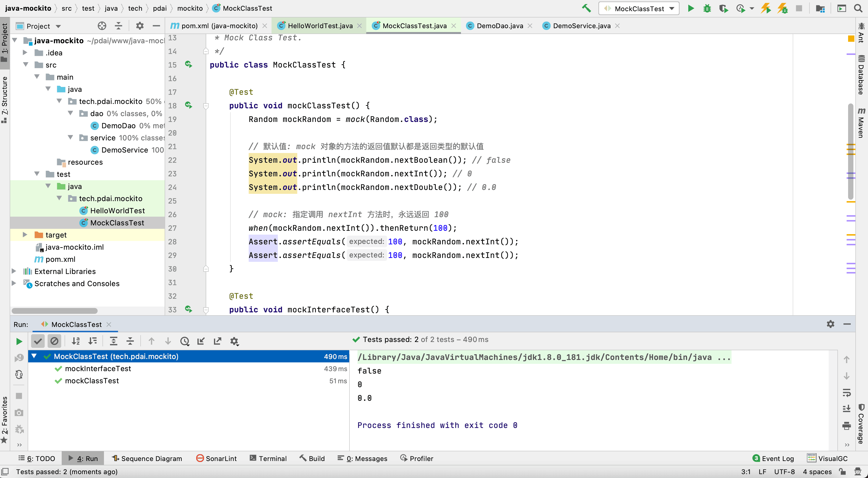Rerun tests with the green play button

click(x=19, y=341)
